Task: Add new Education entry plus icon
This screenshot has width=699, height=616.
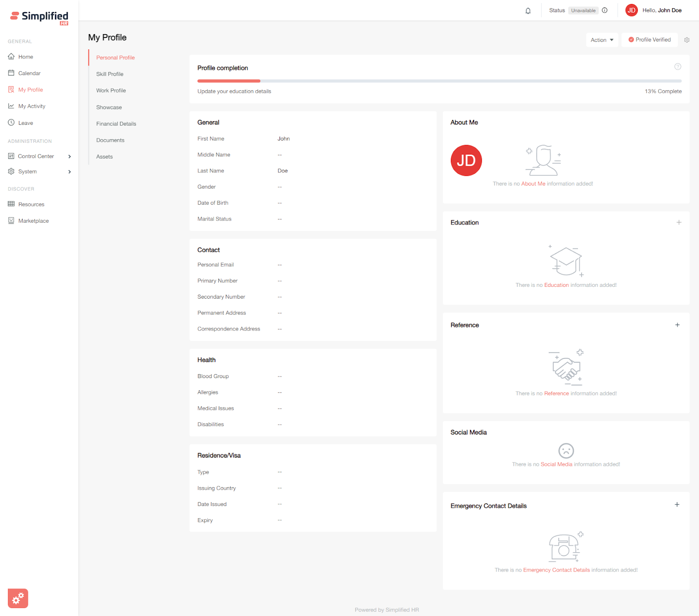Action: (x=679, y=222)
